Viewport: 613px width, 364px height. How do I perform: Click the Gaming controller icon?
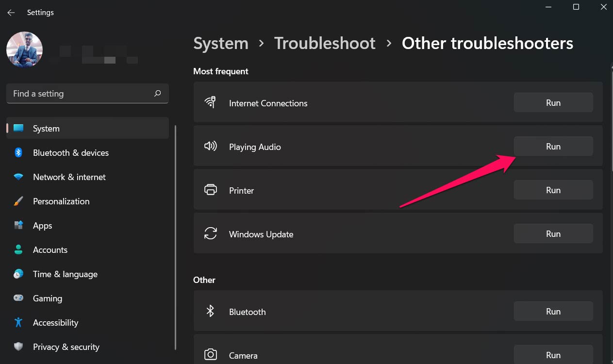click(x=18, y=298)
